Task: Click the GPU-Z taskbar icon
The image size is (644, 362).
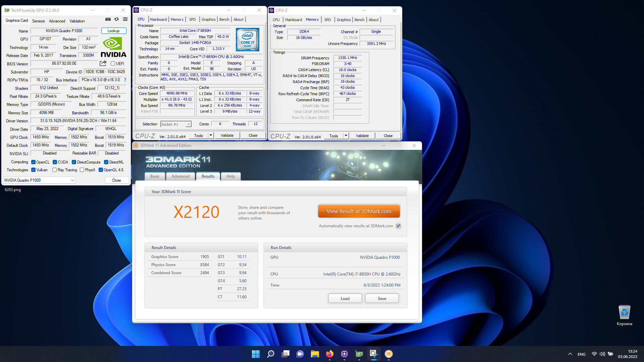Action: point(359,354)
